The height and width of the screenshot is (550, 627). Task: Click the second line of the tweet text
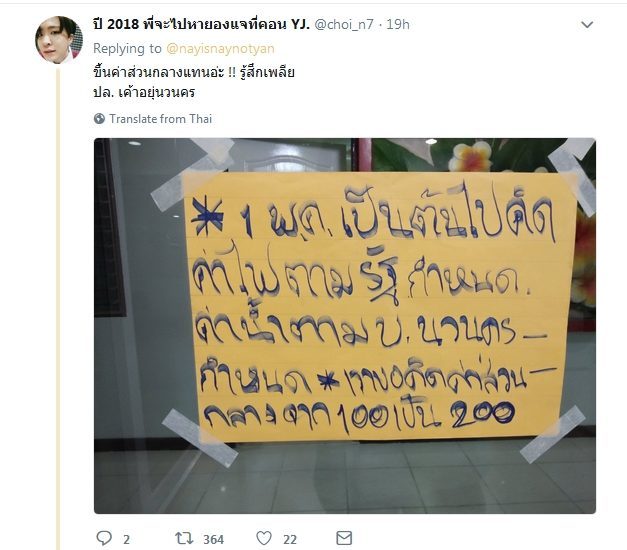click(x=144, y=92)
